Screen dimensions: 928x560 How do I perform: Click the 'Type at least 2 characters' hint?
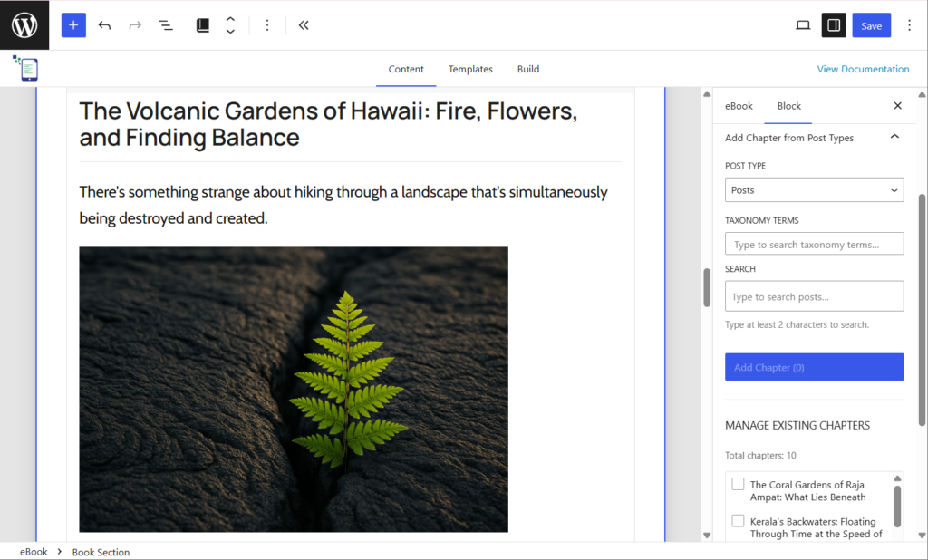(x=797, y=324)
